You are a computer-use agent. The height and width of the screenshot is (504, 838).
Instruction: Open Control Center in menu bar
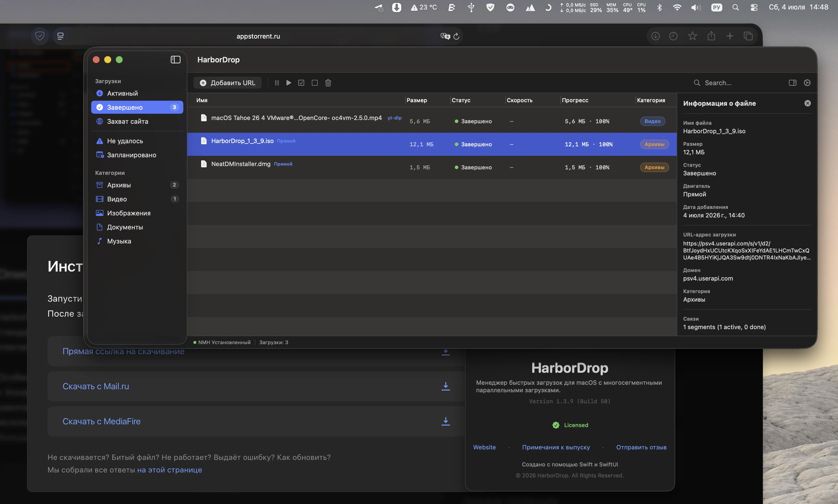coord(754,8)
